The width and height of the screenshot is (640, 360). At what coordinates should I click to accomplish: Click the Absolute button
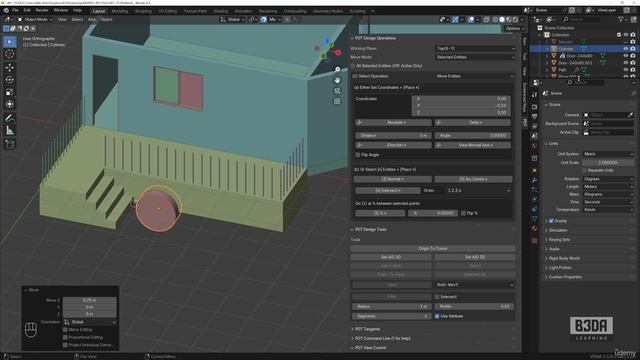tap(393, 122)
